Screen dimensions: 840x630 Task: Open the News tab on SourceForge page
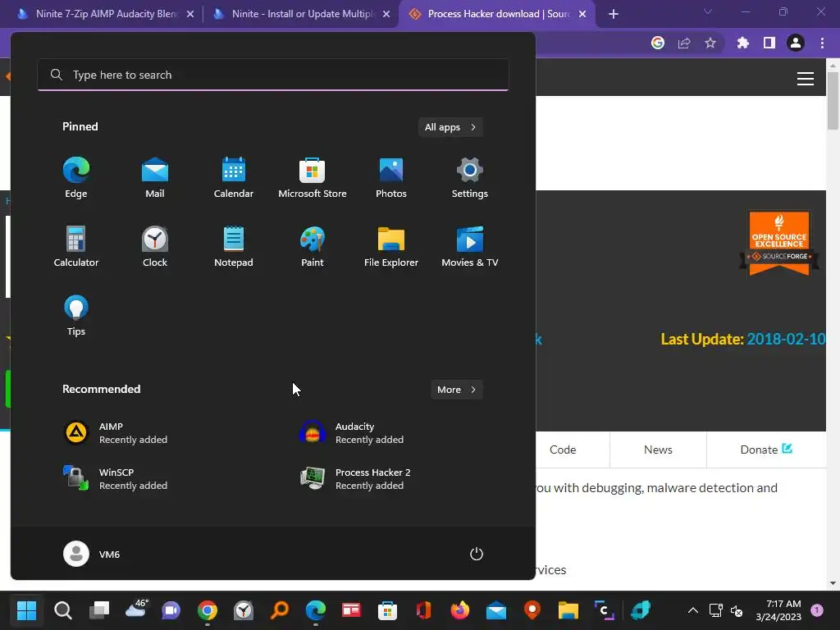[658, 450]
